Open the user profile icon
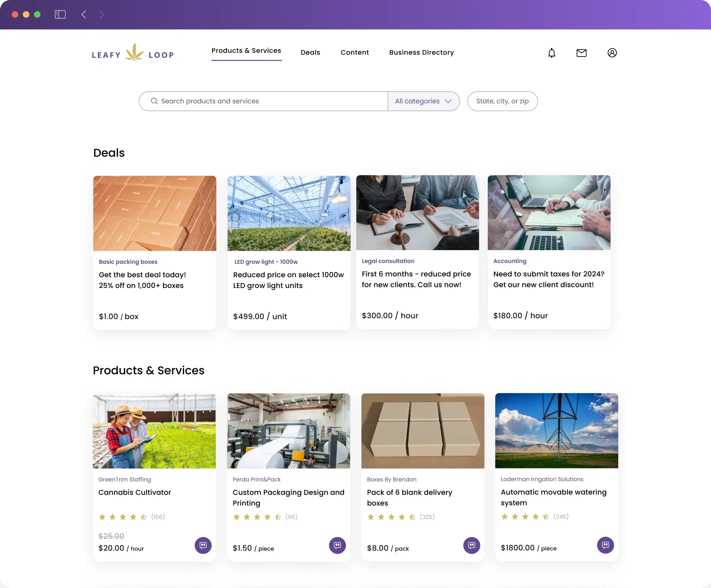The width and height of the screenshot is (711, 588). click(x=612, y=53)
